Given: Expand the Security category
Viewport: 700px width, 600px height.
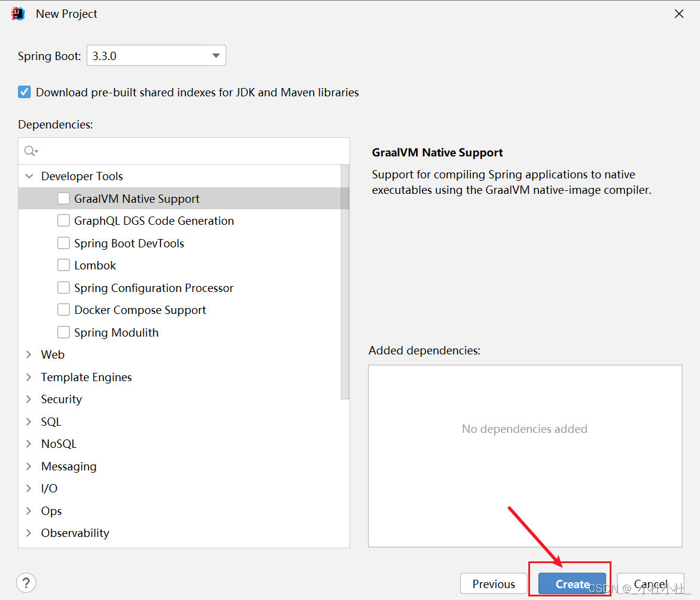Looking at the screenshot, I should (x=29, y=399).
